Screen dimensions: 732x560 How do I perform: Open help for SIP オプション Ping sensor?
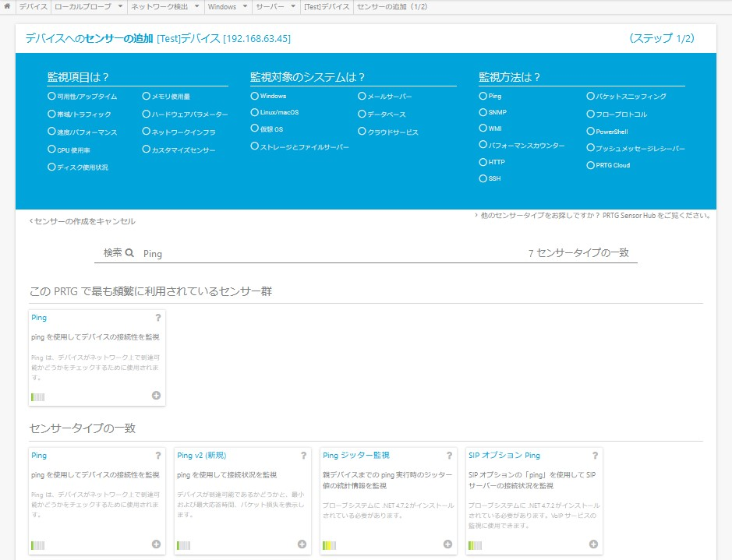pos(595,456)
